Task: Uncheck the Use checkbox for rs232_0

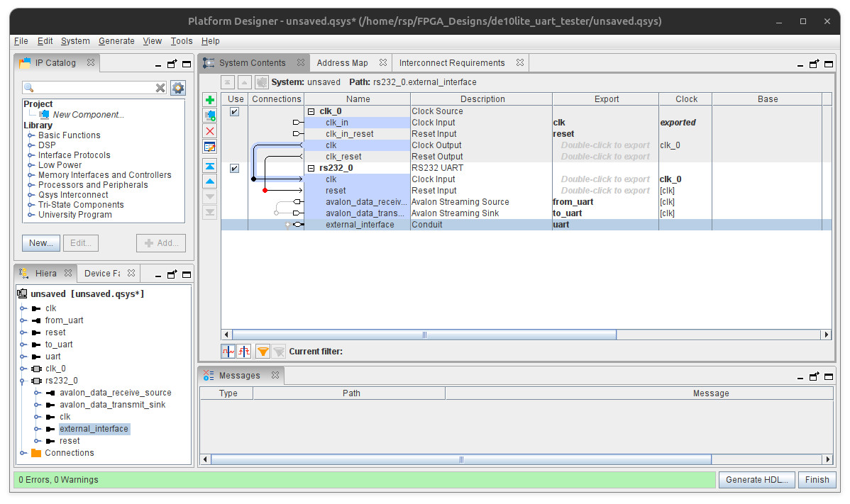Action: (x=234, y=168)
